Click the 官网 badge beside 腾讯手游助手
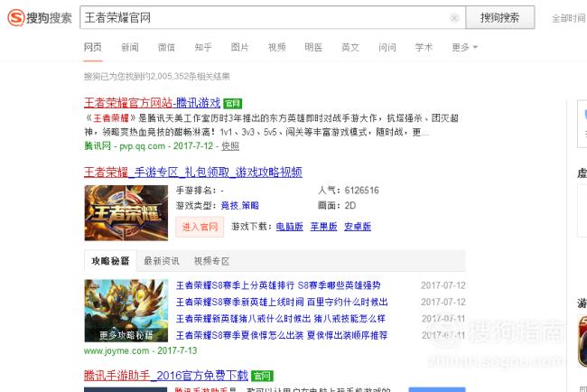Screen dimensions: 587x392 [262, 376]
